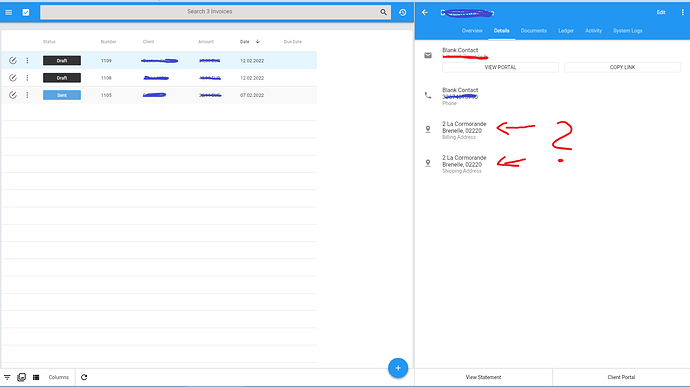The image size is (690, 387).
Task: Click the VIEW PORTAL button
Action: click(x=500, y=67)
